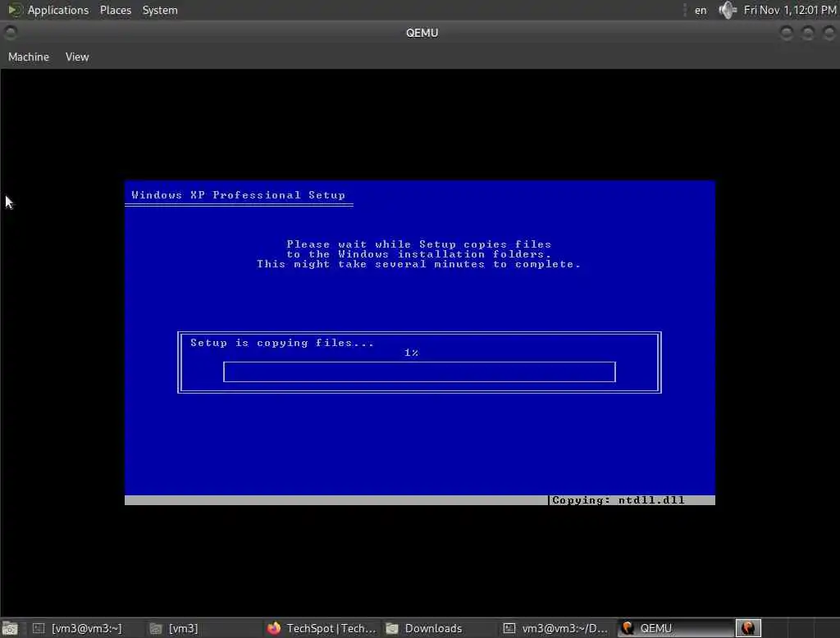Screen dimensions: 840x638
Task: Close the QEMU window
Action: click(829, 33)
